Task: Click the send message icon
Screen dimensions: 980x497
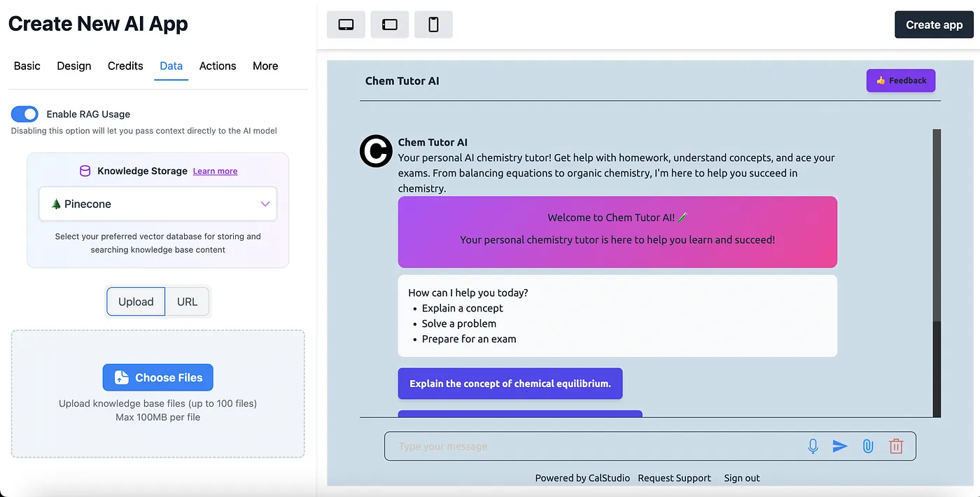Action: click(x=840, y=446)
